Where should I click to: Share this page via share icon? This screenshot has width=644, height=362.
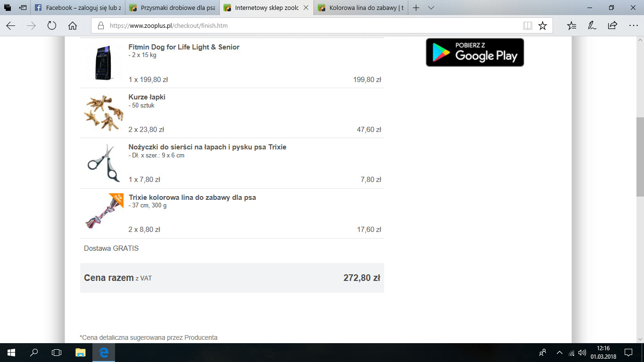click(x=612, y=26)
